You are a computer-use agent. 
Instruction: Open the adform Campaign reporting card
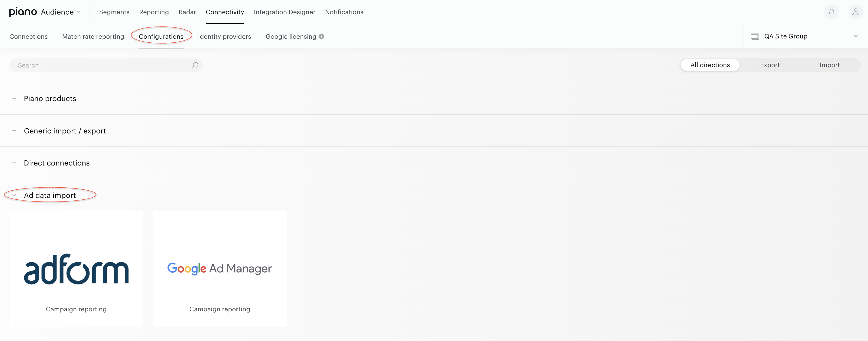click(x=76, y=269)
